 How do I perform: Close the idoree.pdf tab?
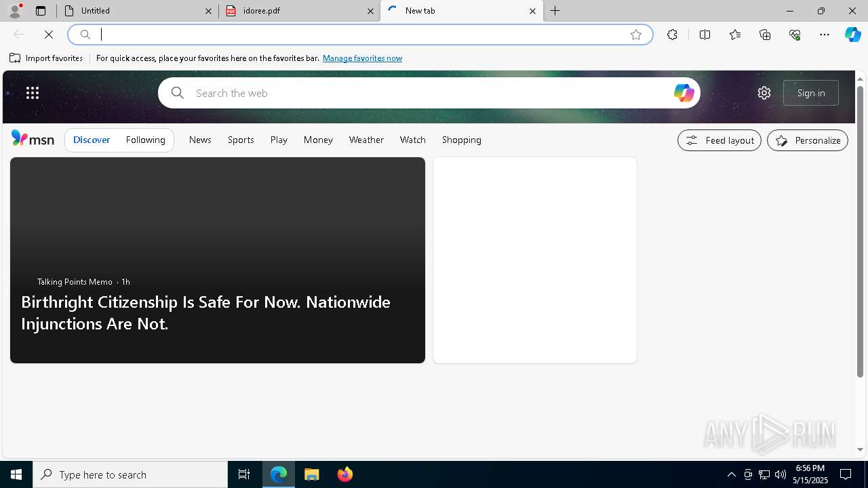(x=370, y=11)
